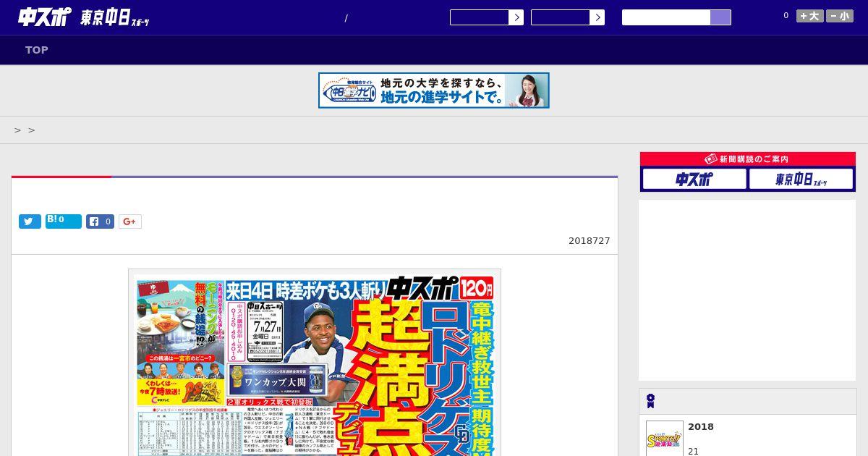Open the first header dropdown arrow
The height and width of the screenshot is (456, 868).
pos(516,17)
